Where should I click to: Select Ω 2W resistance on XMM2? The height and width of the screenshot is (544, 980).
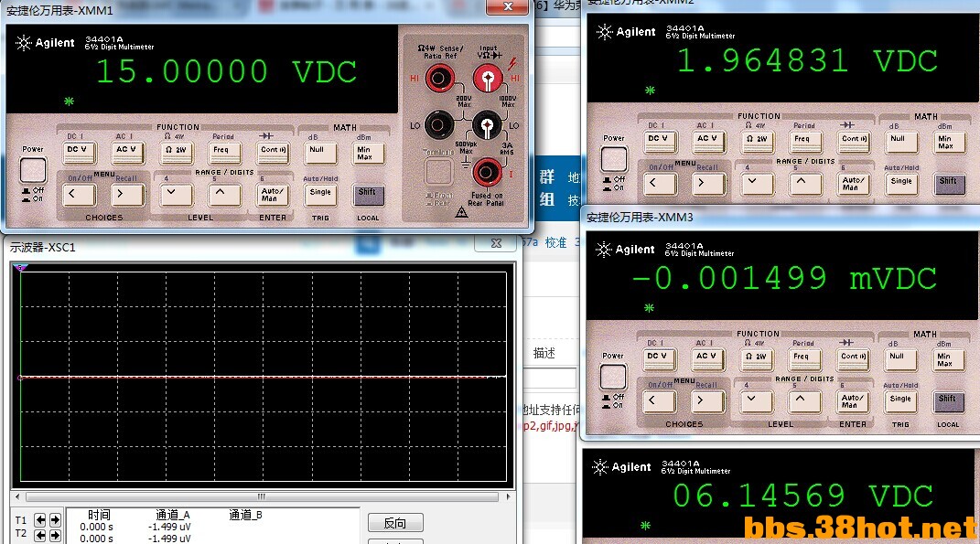pos(757,141)
